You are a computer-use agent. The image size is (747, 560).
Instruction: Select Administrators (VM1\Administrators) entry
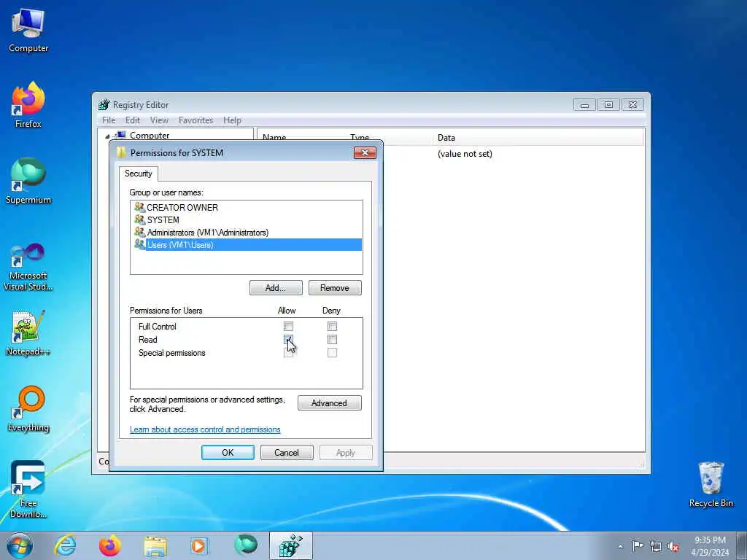click(246, 233)
